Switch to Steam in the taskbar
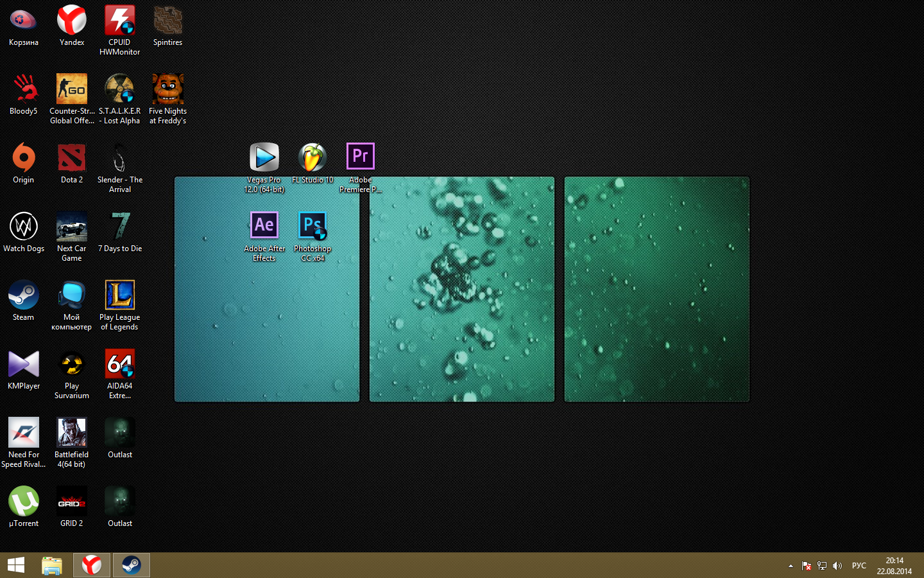Image resolution: width=924 pixels, height=578 pixels. [x=132, y=565]
